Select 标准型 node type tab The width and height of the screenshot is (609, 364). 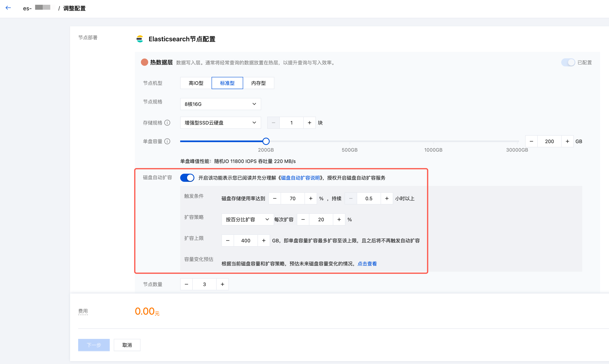(227, 83)
